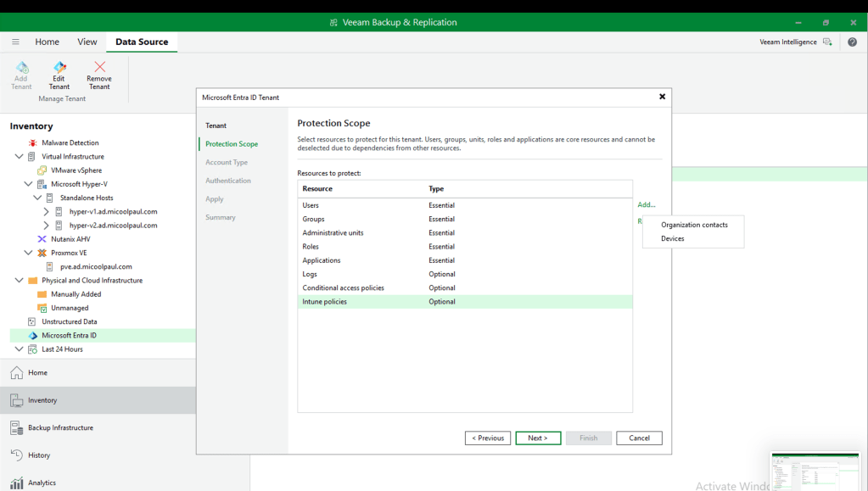
Task: Collapse the Microsoft Hyper-V tree node
Action: click(x=28, y=184)
